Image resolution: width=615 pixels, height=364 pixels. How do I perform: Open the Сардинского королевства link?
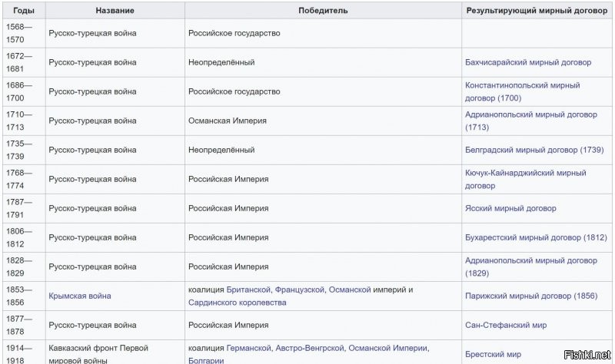click(238, 303)
